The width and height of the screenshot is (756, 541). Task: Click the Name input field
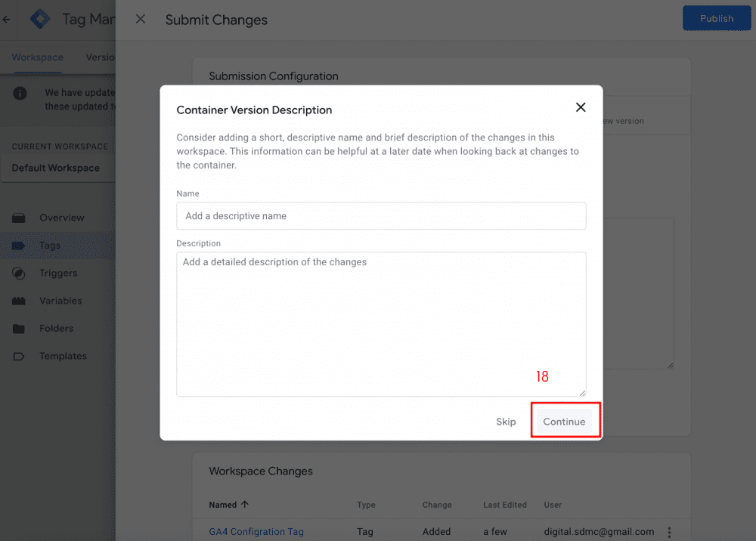tap(381, 216)
